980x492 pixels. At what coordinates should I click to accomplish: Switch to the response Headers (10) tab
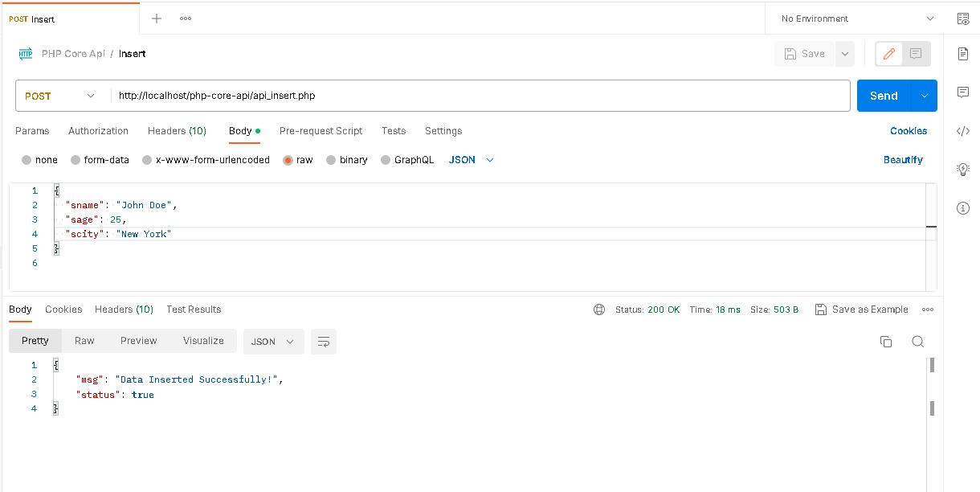[124, 310]
